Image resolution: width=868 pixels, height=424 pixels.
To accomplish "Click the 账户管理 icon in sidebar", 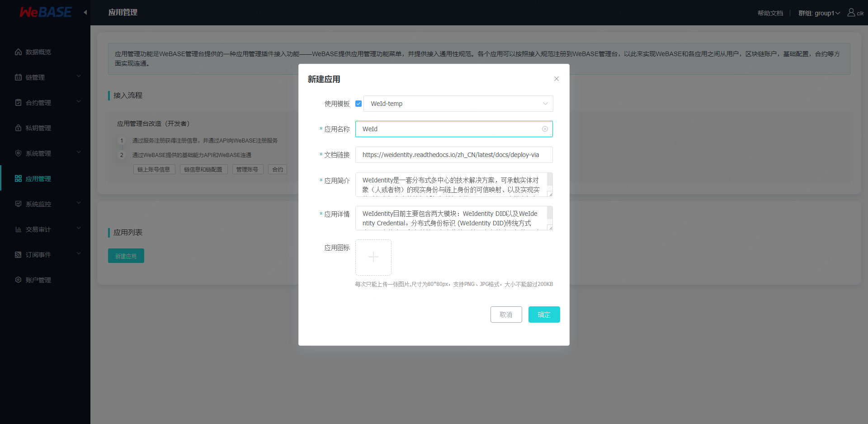I will click(x=18, y=280).
